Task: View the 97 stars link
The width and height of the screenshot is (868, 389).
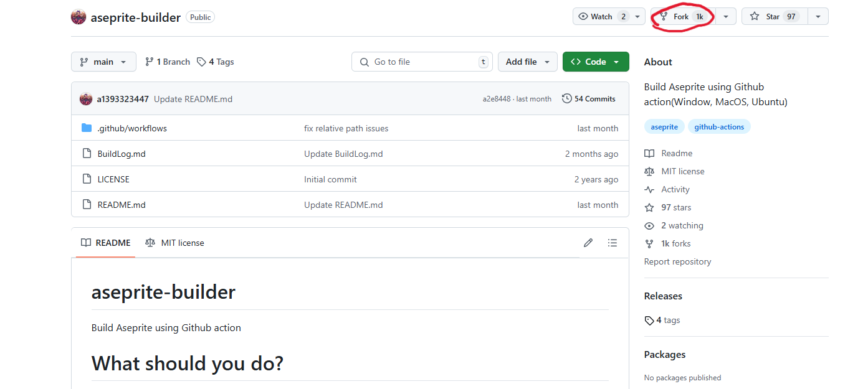Action: point(668,207)
